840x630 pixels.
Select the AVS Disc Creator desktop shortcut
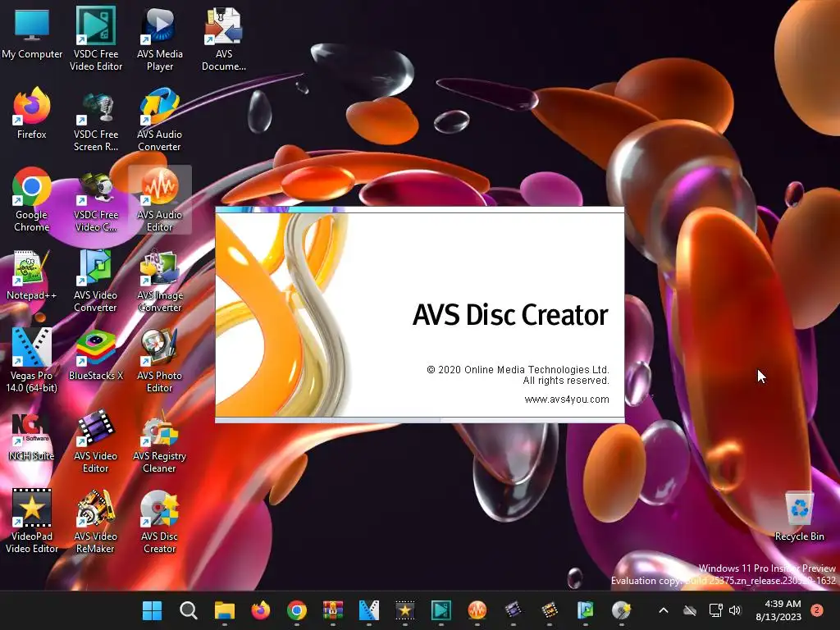(160, 522)
